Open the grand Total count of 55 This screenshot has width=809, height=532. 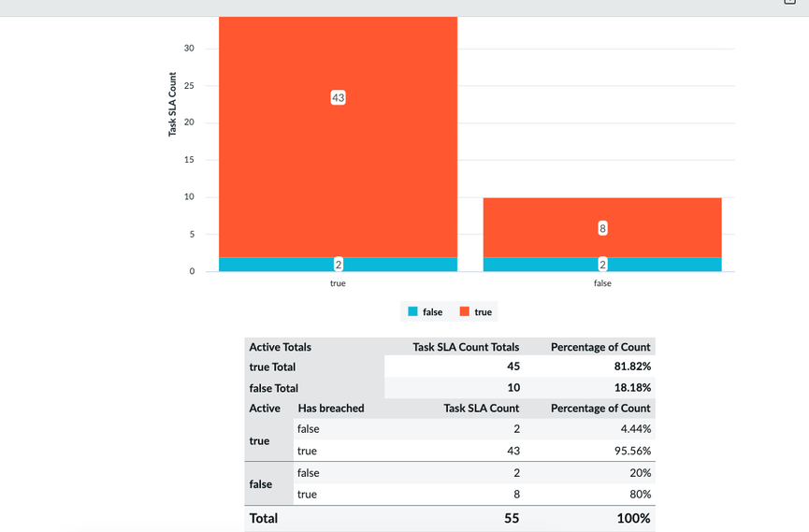pyautogui.click(x=512, y=518)
